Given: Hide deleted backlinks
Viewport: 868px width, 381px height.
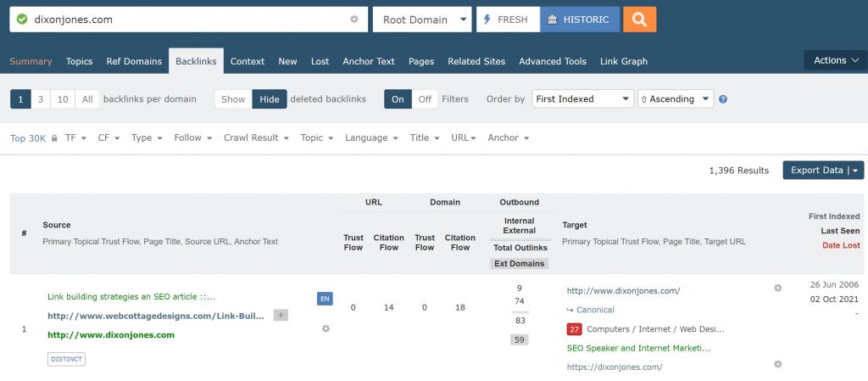Looking at the screenshot, I should (270, 99).
